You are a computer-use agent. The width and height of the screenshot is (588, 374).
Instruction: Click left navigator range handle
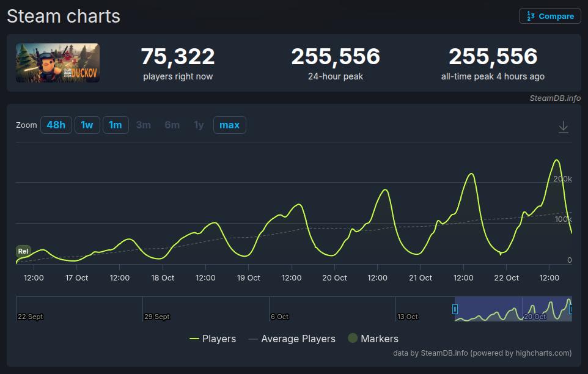click(455, 309)
